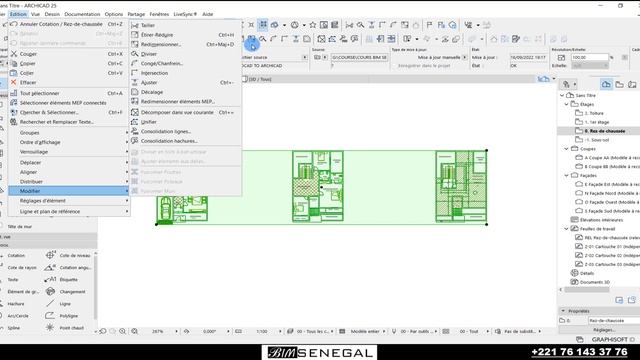The height and width of the screenshot is (360, 640).
Task: Open the 1:100 scale dropdown in status bar
Action: coord(280,331)
